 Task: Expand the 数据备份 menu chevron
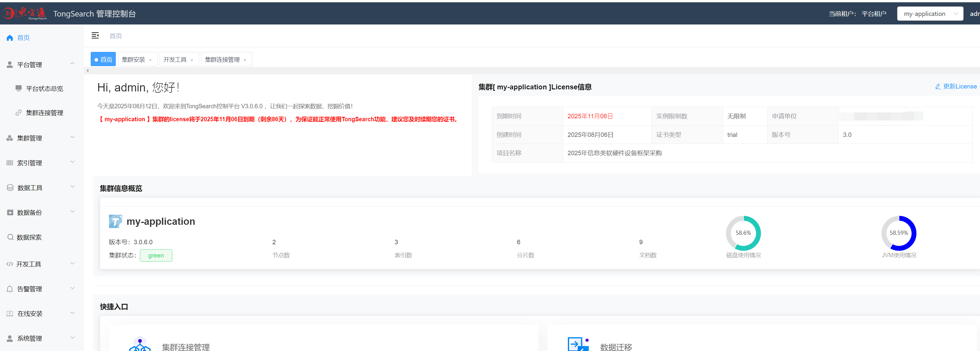(72, 211)
